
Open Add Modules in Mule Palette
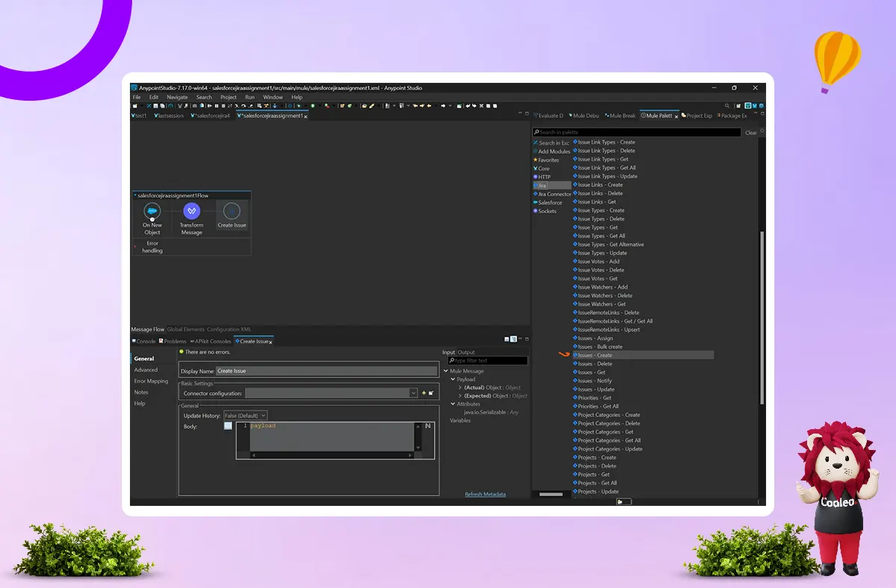click(551, 151)
